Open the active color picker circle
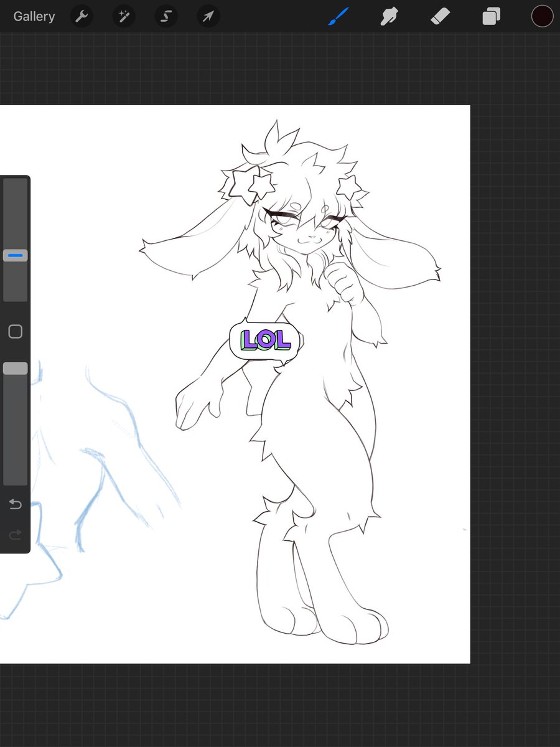The image size is (560, 747). [x=542, y=16]
